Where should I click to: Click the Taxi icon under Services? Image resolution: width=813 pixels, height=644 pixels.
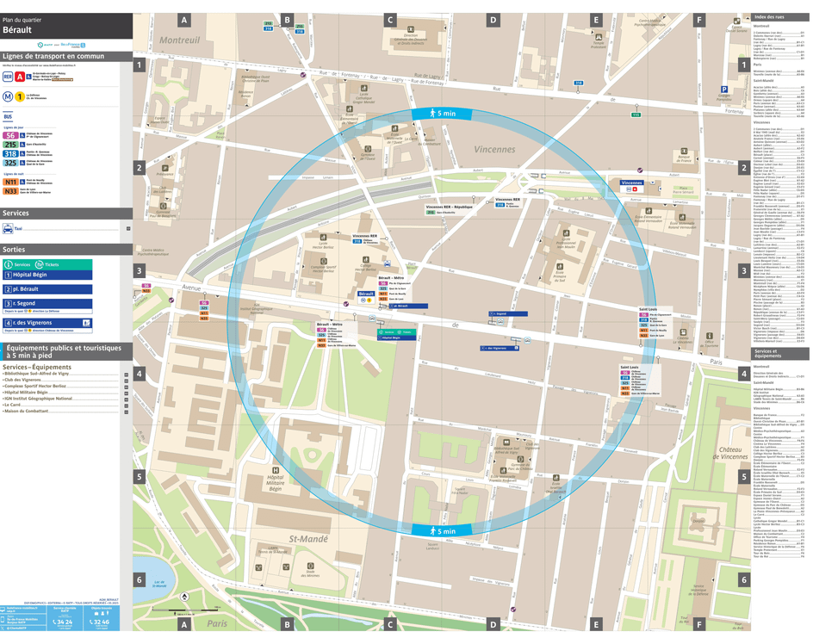click(9, 229)
